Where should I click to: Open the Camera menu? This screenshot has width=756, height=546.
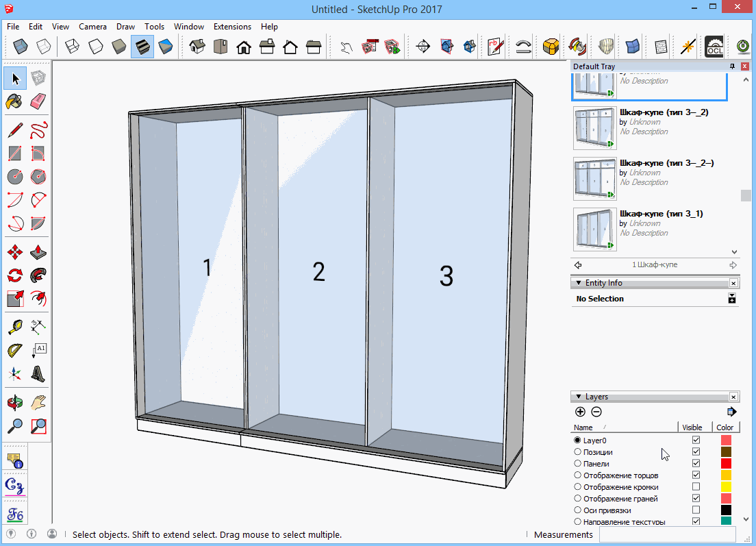click(x=92, y=27)
